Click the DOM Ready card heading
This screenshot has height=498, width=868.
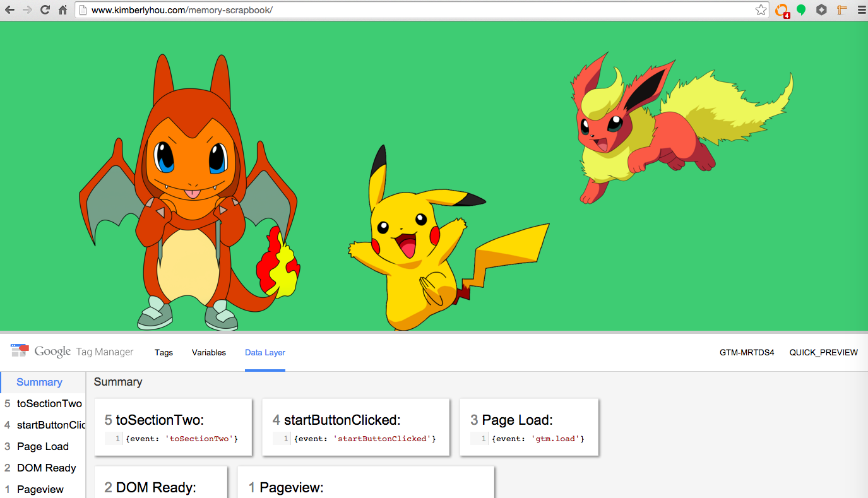[x=150, y=487]
